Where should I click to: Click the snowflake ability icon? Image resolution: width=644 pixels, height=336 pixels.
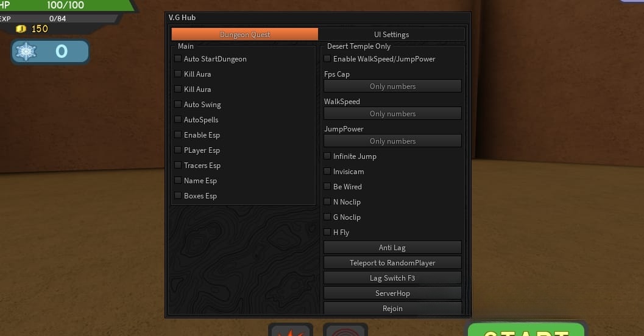coord(26,52)
